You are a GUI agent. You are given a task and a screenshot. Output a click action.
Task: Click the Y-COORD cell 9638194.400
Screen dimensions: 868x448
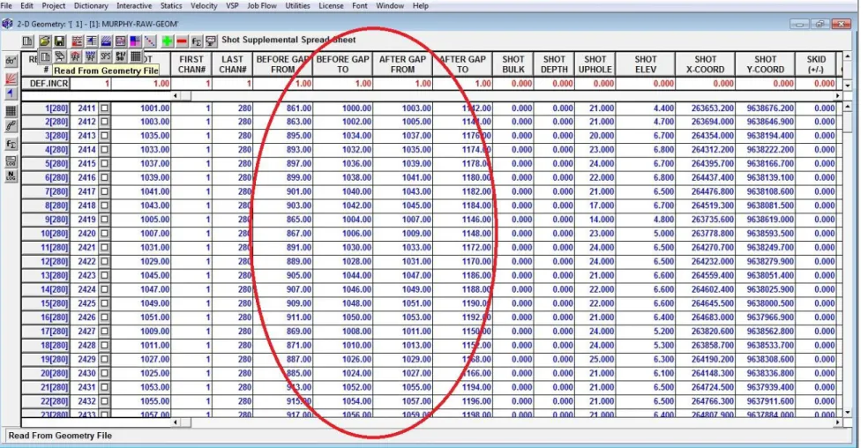pos(765,136)
